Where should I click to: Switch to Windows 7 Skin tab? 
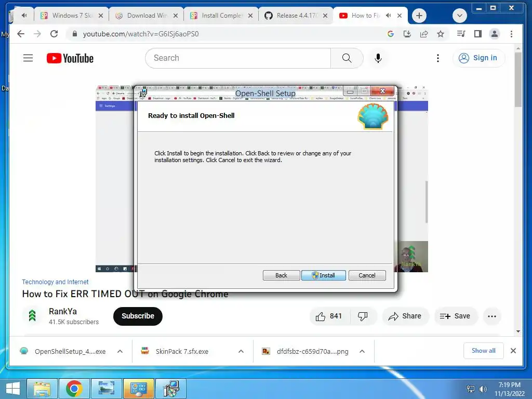pyautogui.click(x=71, y=16)
